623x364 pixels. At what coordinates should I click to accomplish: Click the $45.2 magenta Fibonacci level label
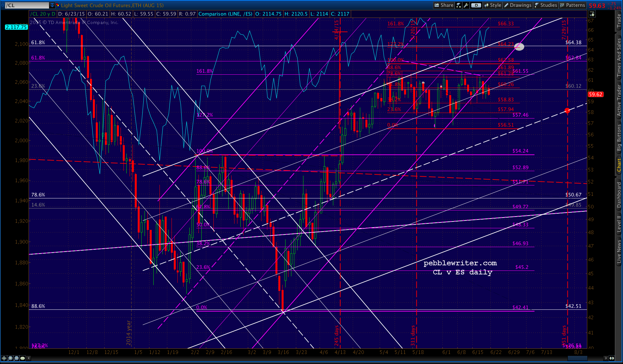[x=522, y=267]
